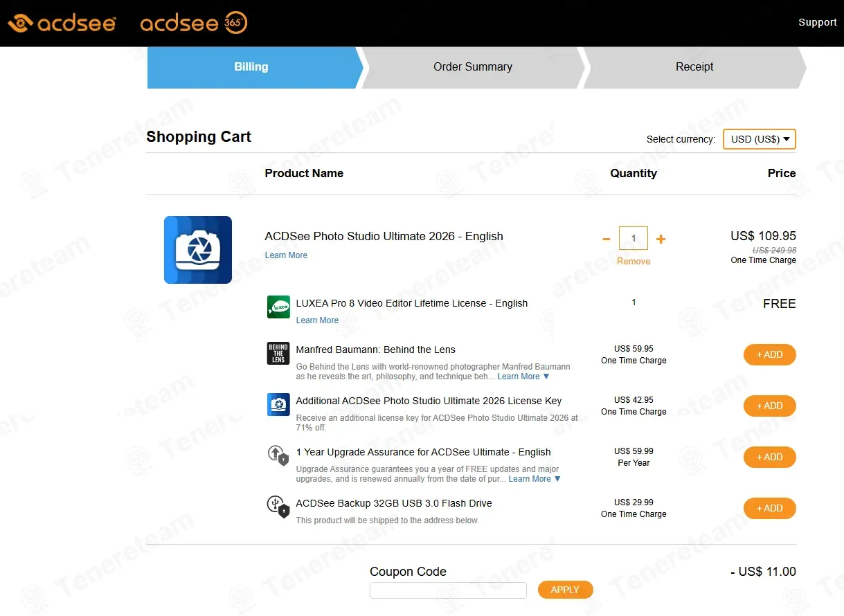Click the ACDSee logo in header
The height and width of the screenshot is (616, 844).
coord(61,24)
